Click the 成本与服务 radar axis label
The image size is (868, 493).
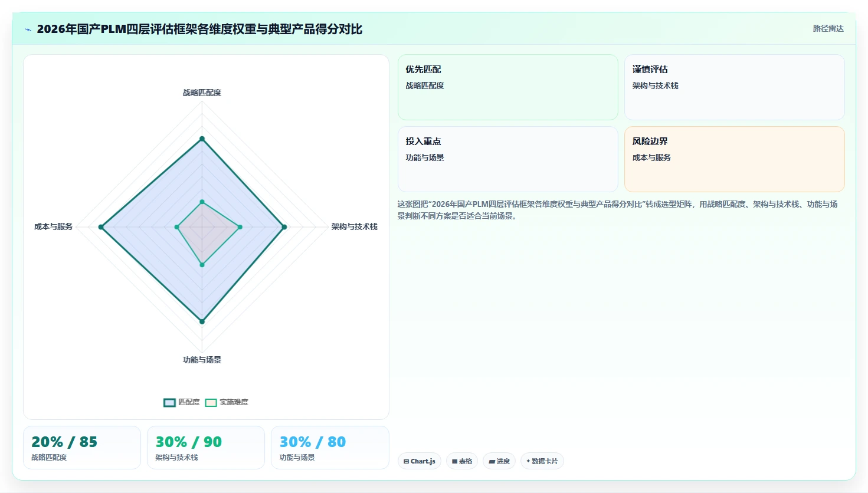(53, 226)
